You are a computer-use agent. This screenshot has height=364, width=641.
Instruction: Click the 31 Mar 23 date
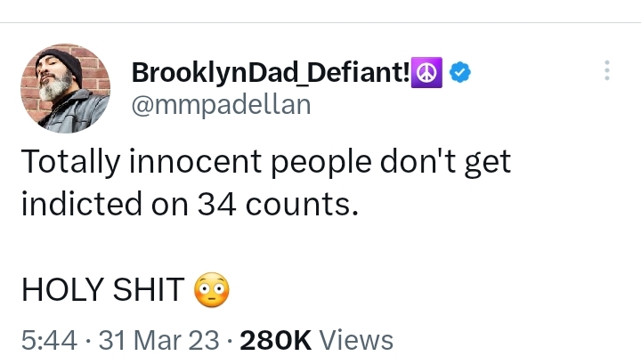pyautogui.click(x=159, y=340)
